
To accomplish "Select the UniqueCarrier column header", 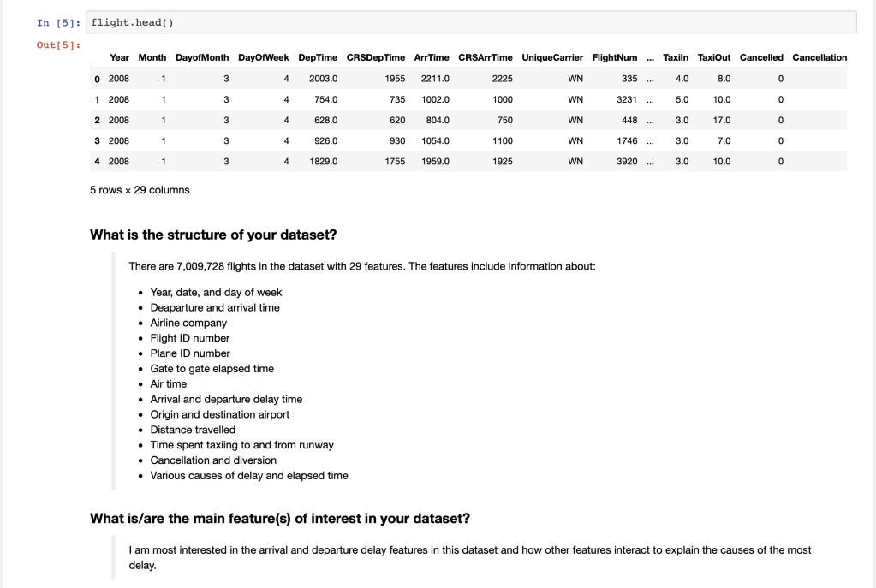I will point(552,57).
